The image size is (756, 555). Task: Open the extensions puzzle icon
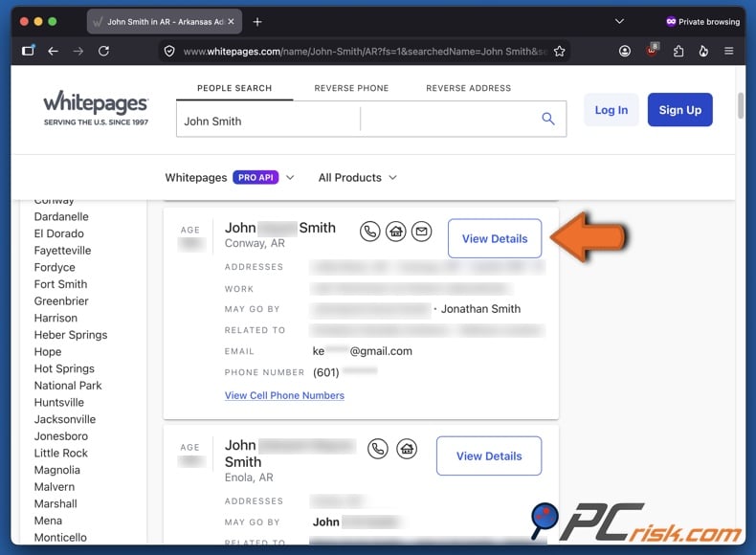(678, 51)
